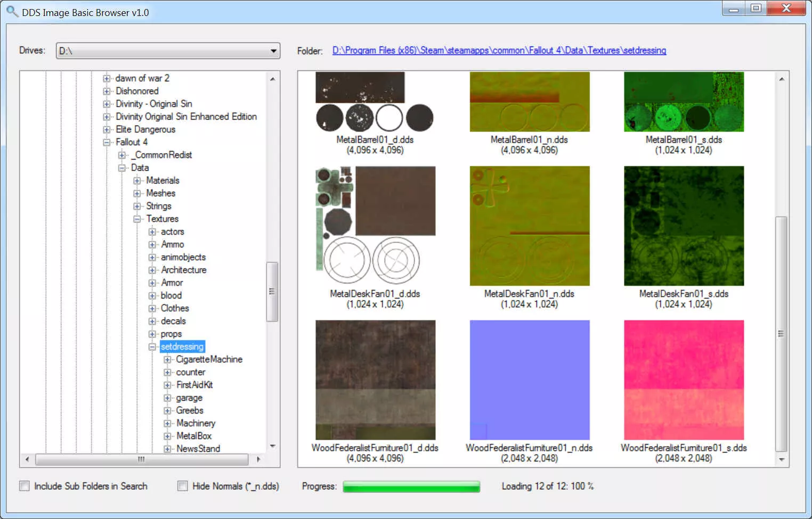Open the MetalDeskFan01_n.dds thumbnail
The image size is (812, 519).
(x=530, y=226)
